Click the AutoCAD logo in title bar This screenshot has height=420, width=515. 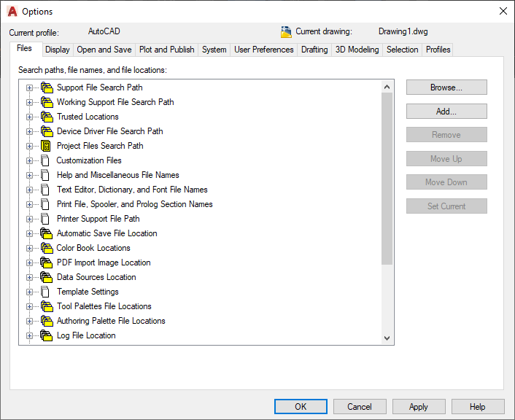click(12, 12)
